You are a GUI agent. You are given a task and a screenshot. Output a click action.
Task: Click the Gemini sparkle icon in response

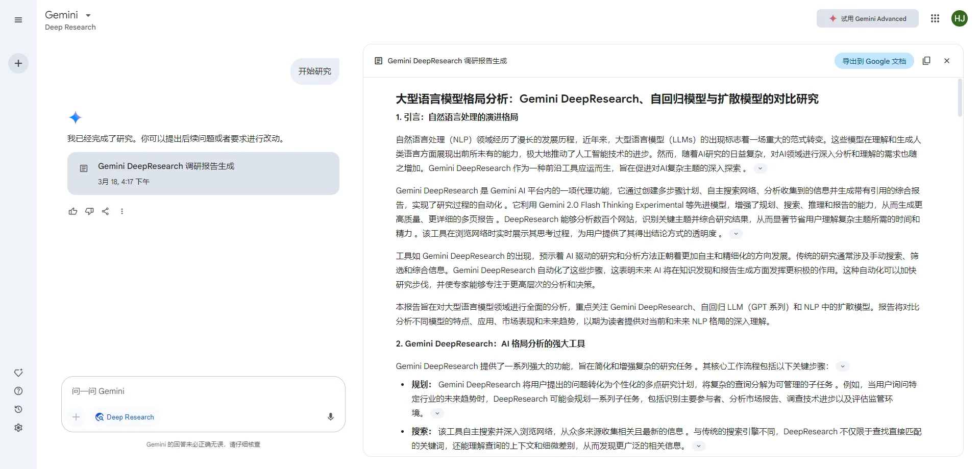(x=76, y=118)
